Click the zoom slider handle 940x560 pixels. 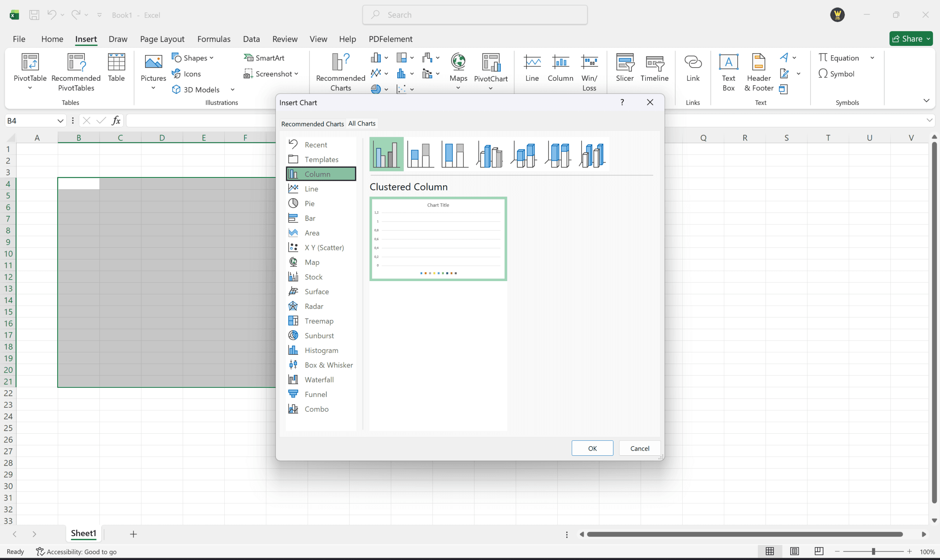click(873, 551)
